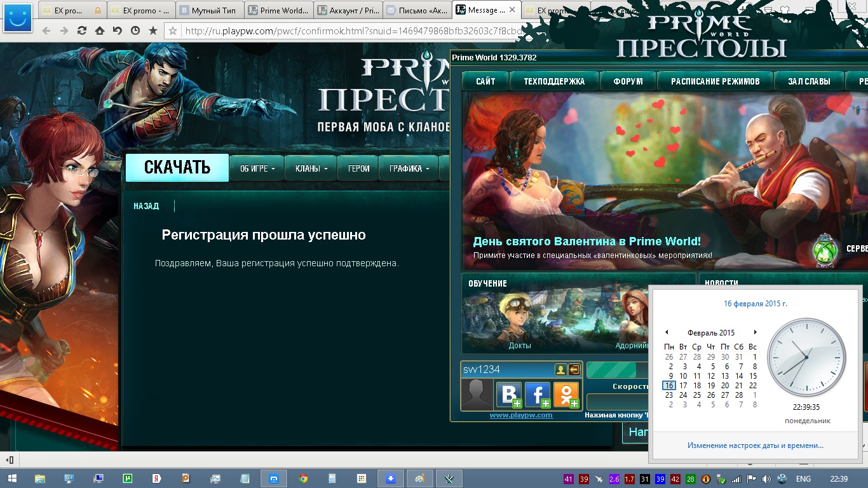Screen dimensions: 868x488
Task: Open the Докты tutorial thumbnail
Action: (520, 321)
